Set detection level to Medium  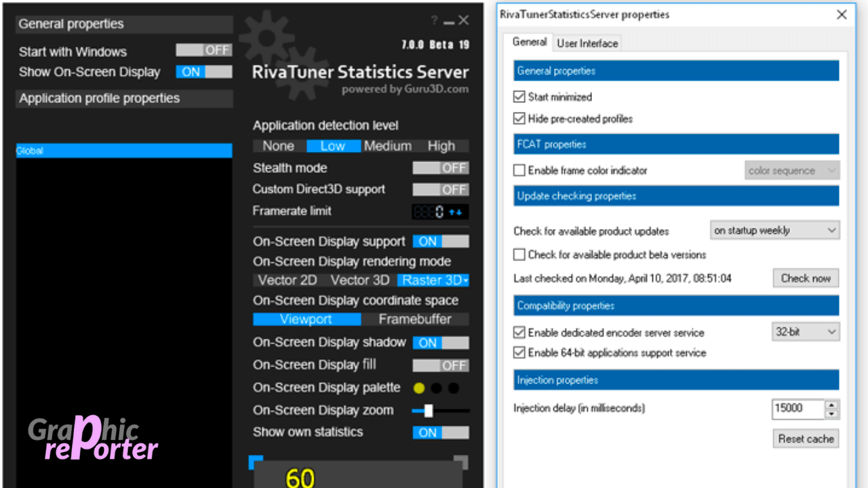(388, 146)
